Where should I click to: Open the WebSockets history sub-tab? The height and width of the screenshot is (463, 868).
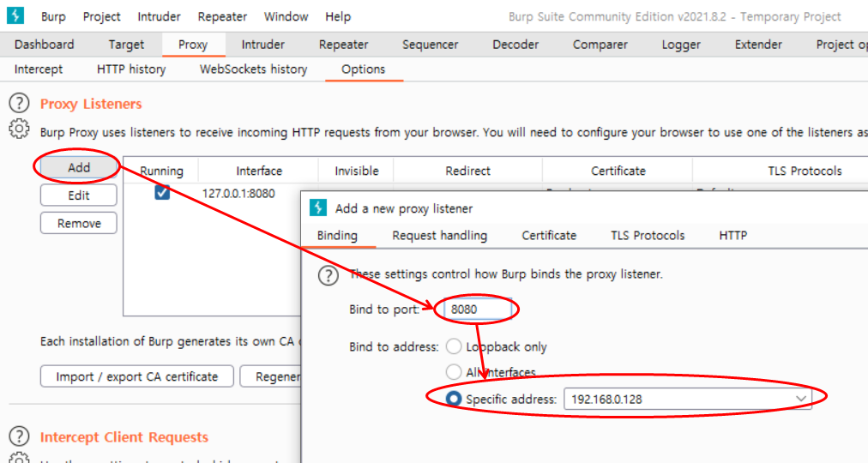click(x=253, y=69)
